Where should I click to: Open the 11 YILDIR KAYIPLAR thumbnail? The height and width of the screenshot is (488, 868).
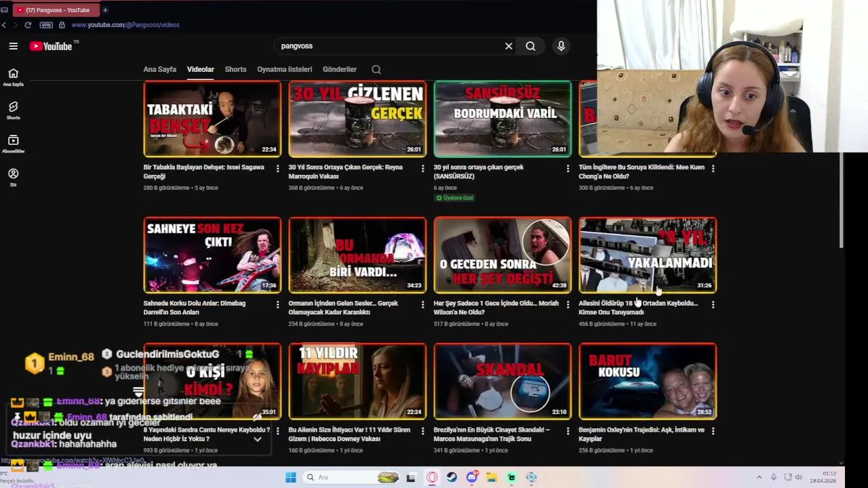(x=357, y=382)
